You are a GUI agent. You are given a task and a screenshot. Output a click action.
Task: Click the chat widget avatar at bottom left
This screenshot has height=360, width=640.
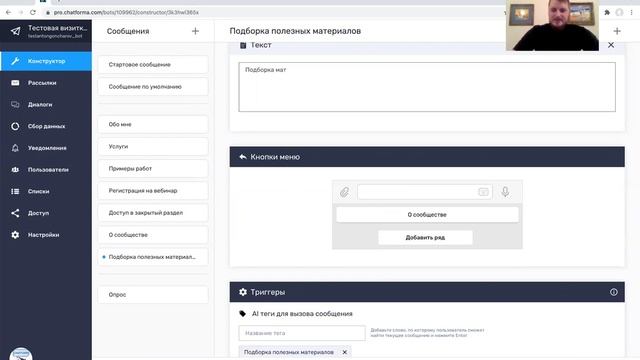click(21, 354)
